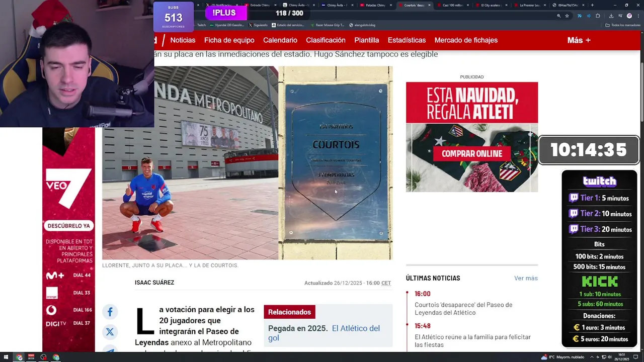The width and height of the screenshot is (644, 362).
Task: Expand the Más + menu
Action: pos(579,40)
